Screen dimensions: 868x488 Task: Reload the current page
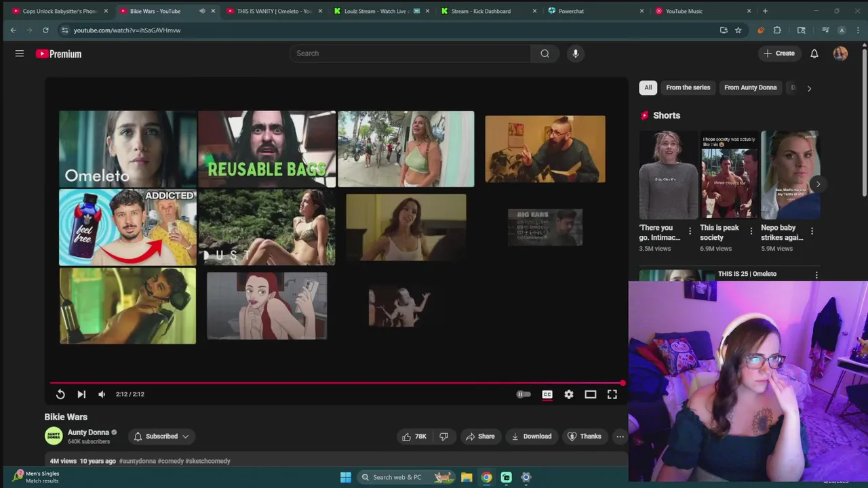(45, 30)
